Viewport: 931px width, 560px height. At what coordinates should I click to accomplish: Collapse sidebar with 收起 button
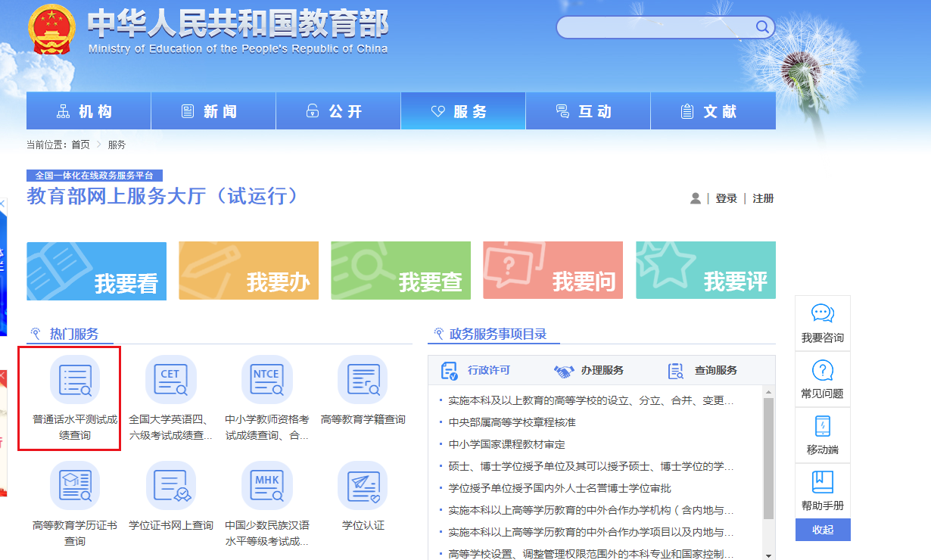(x=823, y=530)
